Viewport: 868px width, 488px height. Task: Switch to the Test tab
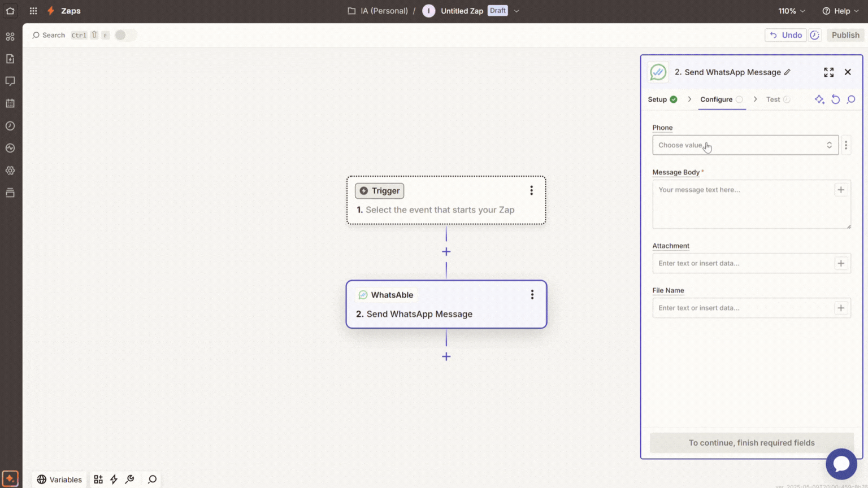click(778, 99)
